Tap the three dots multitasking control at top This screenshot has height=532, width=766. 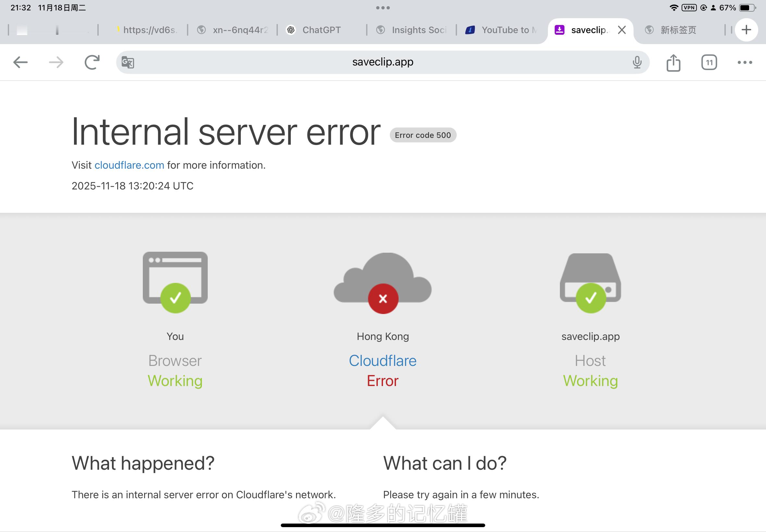(383, 8)
